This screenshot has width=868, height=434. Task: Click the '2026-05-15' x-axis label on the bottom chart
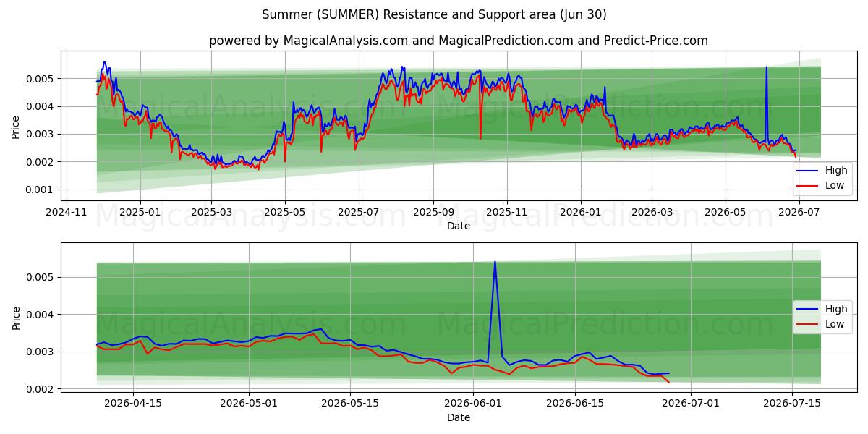pos(350,404)
